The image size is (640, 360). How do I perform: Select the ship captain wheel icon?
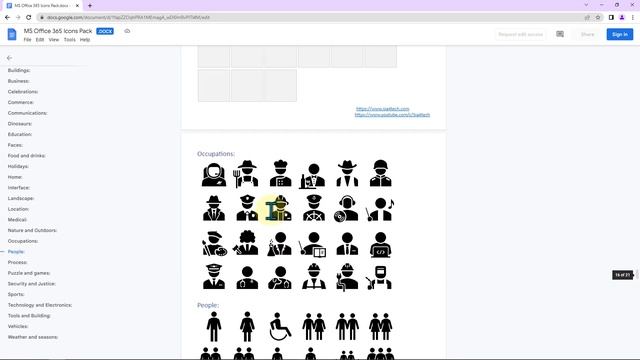[313, 208]
